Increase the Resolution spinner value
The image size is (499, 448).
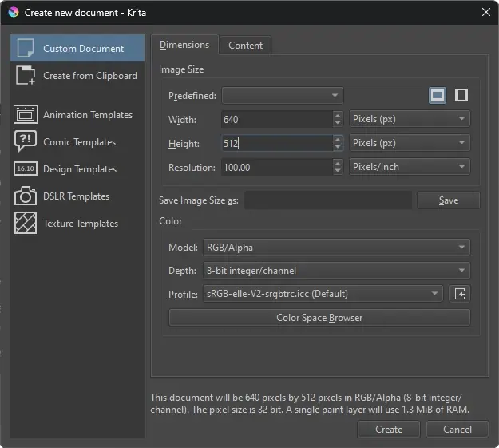point(338,164)
